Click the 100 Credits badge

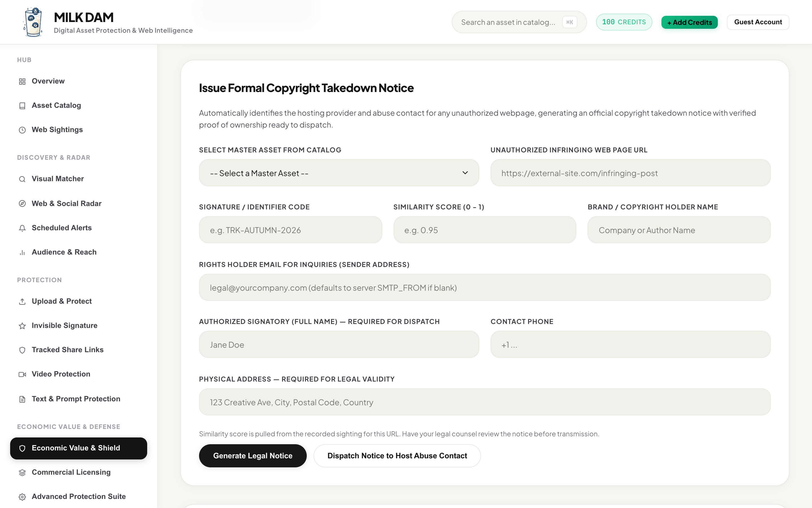624,22
